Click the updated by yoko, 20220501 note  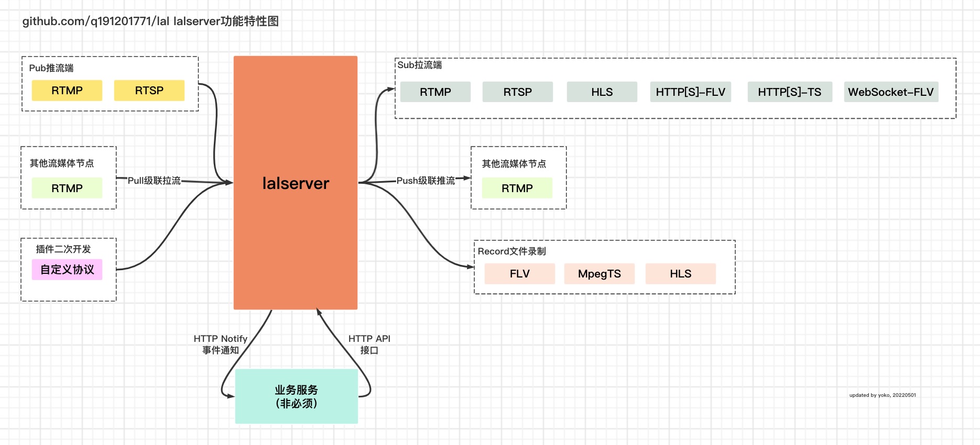[883, 395]
